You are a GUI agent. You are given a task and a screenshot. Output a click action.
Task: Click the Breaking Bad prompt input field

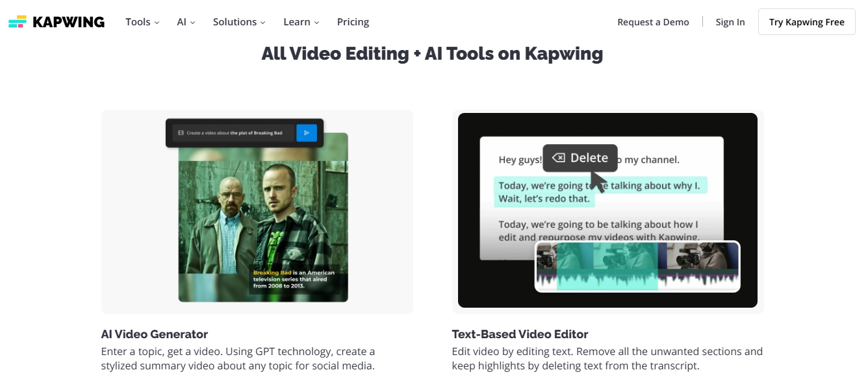[234, 132]
